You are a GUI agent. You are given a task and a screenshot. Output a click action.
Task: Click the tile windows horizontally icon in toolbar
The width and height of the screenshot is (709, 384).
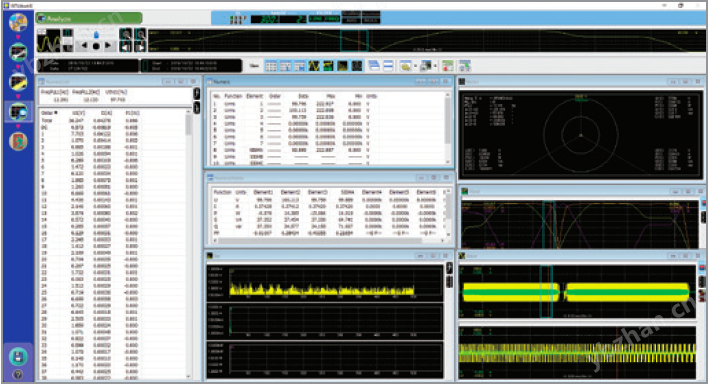[388, 66]
